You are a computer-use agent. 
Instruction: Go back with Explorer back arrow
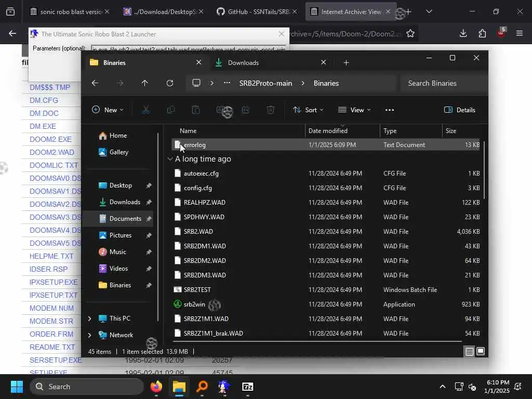tap(95, 83)
